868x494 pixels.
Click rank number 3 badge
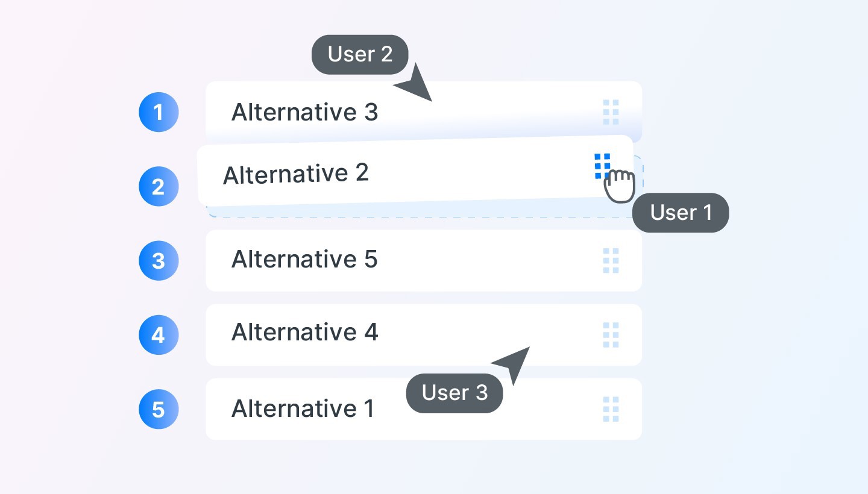pyautogui.click(x=159, y=261)
